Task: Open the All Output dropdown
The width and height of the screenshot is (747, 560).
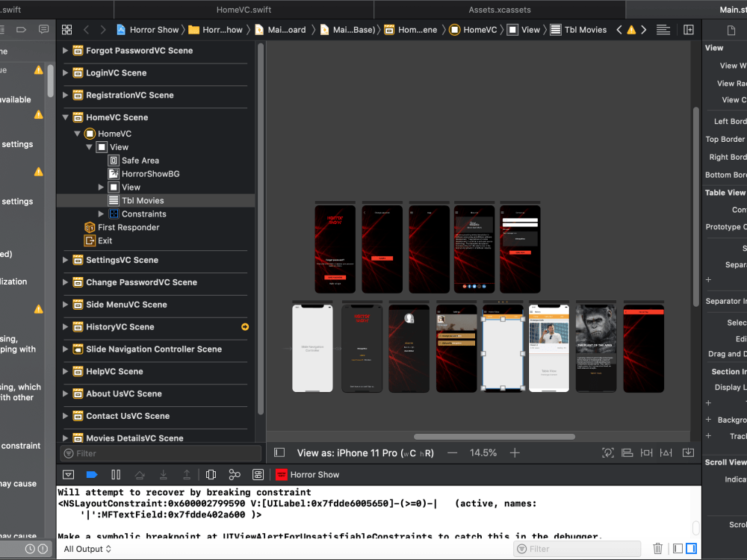Action: (87, 549)
